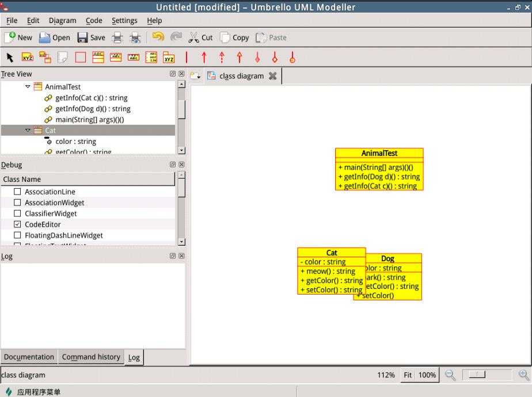Select the Generalization hollow arrow tool
532x397 pixels.
click(240, 58)
